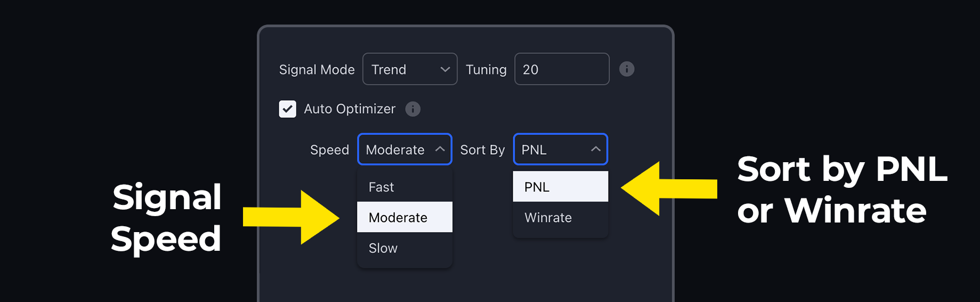980x302 pixels.
Task: Open the Signal Mode Trend dropdown
Action: [x=410, y=69]
